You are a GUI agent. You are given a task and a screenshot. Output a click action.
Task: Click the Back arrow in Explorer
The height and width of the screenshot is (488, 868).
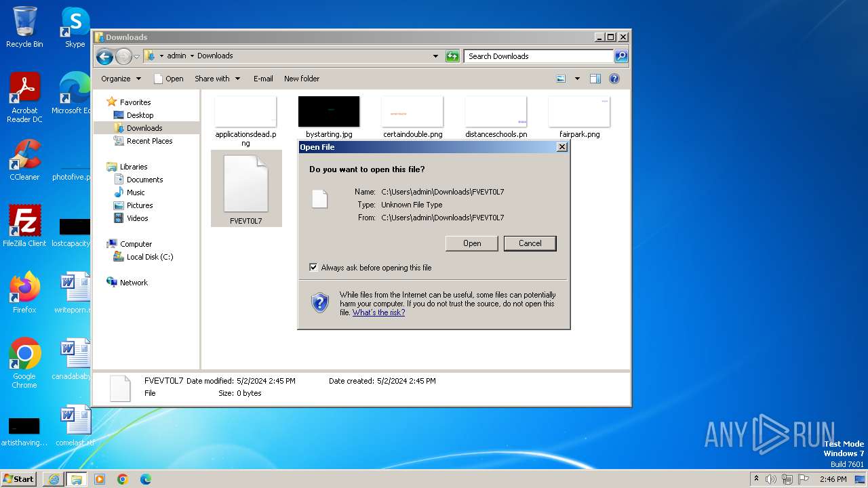tap(104, 56)
